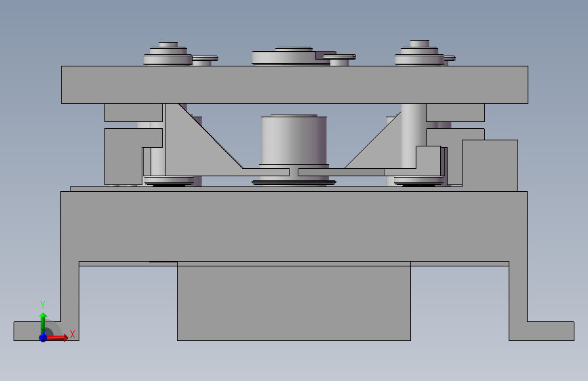Viewport: 588px width, 381px height.
Task: Select the large upper horizontal plate of the model
Action: [294, 85]
